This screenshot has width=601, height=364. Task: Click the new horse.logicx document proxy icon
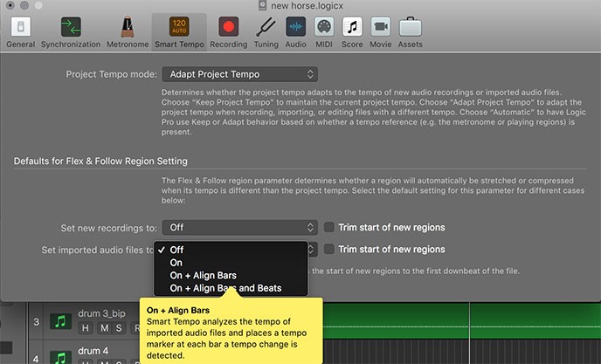(263, 5)
